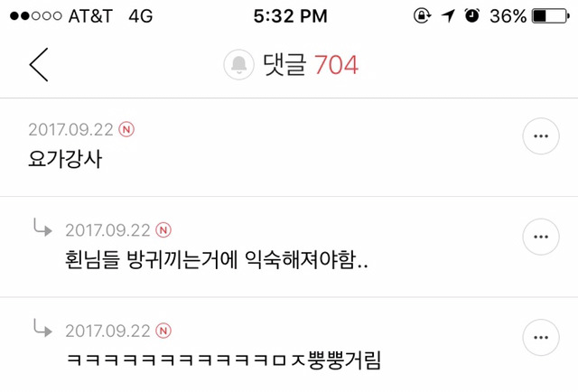
Task: Tap the N badge on second reply
Action: (x=163, y=230)
